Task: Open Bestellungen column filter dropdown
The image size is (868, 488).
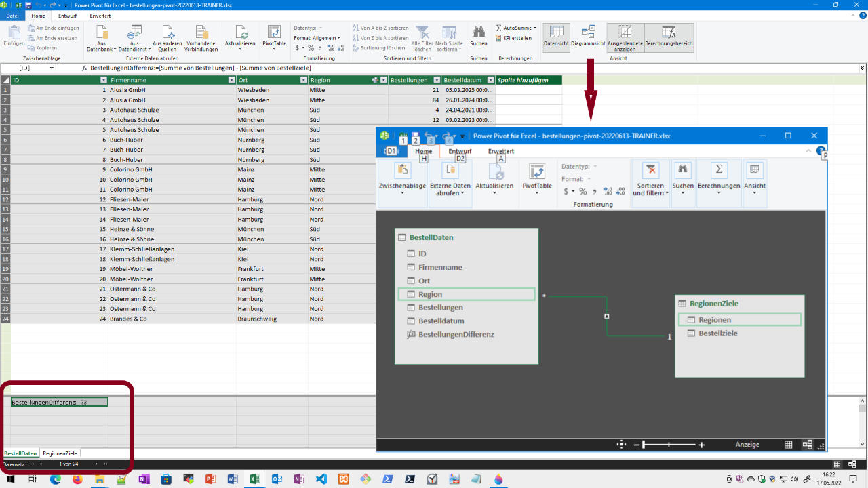Action: pyautogui.click(x=437, y=80)
